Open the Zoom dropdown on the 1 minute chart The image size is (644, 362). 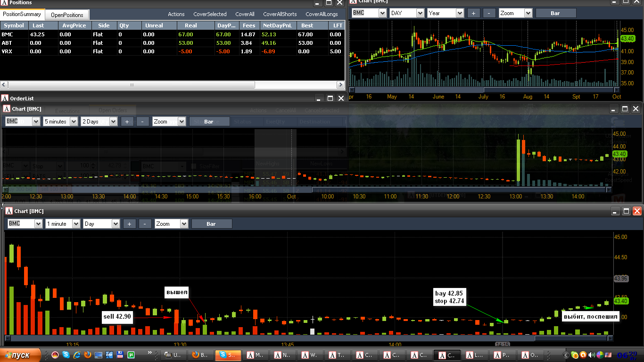[x=172, y=224]
